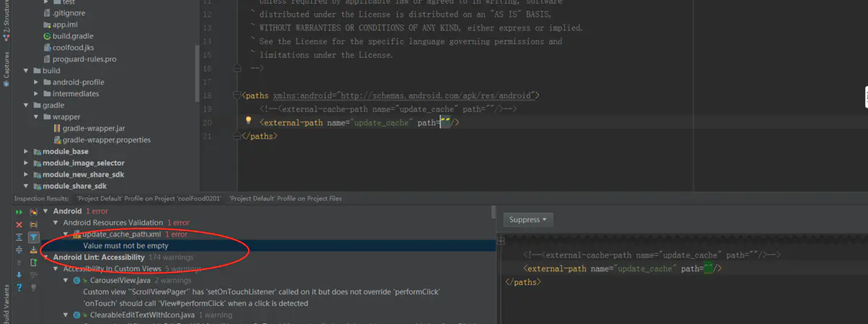868x324 pixels.
Task: Collapse Accessibility in Custom Views node
Action: 56,269
